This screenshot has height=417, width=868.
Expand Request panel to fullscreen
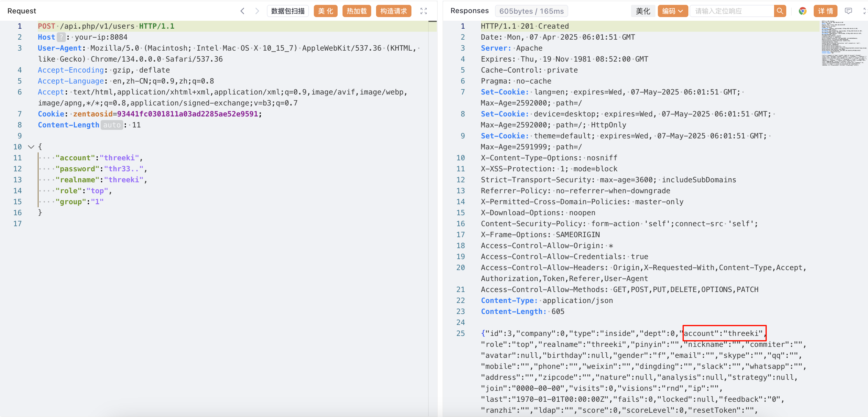click(424, 11)
